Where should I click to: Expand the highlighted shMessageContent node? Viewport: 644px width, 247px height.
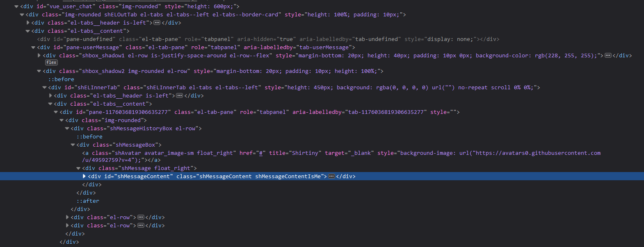(84, 177)
